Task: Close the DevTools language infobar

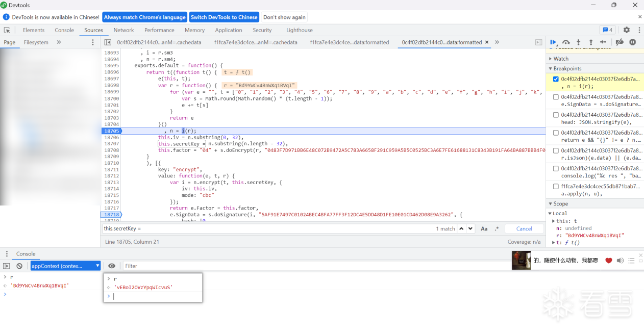Action: 640,17
